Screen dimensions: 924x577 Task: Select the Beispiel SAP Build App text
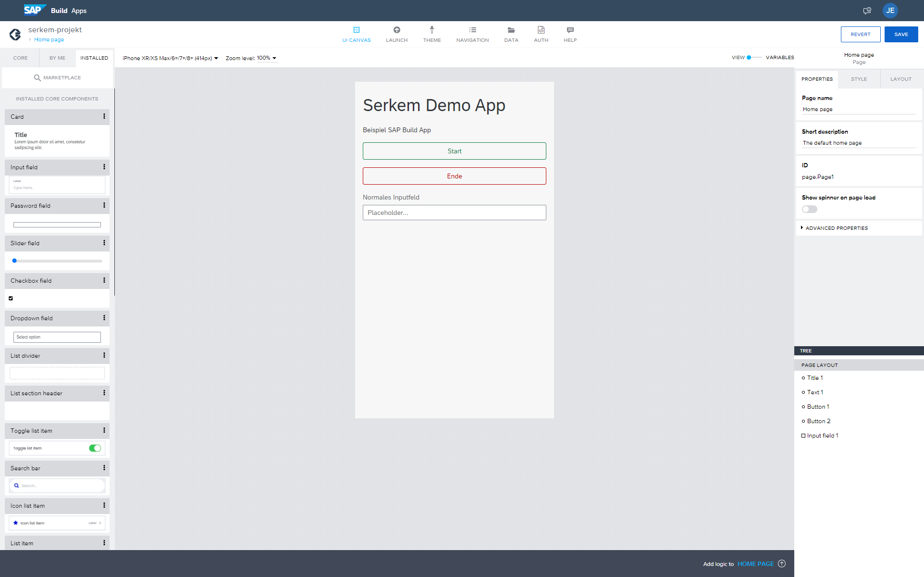pos(396,130)
